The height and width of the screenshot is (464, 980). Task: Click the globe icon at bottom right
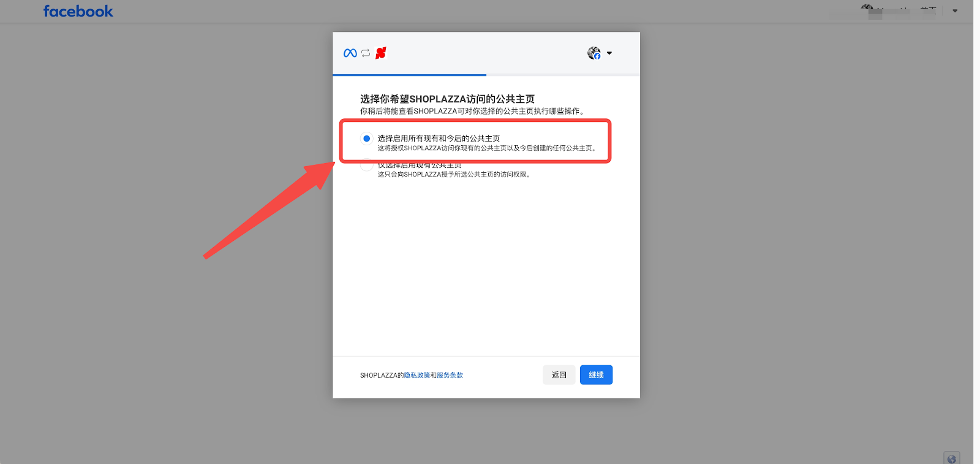[951, 458]
